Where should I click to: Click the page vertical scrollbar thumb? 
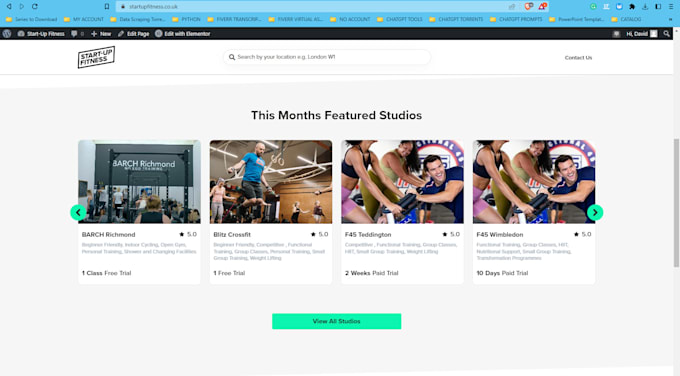pyautogui.click(x=676, y=203)
